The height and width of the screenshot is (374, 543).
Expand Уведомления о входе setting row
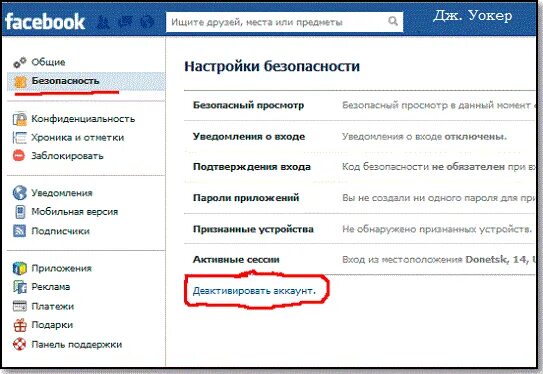360,136
